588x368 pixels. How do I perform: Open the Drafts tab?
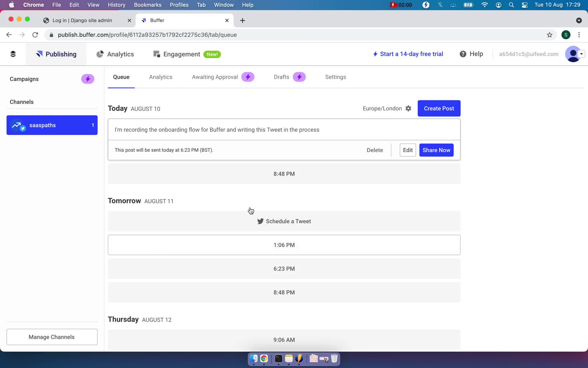point(281,77)
